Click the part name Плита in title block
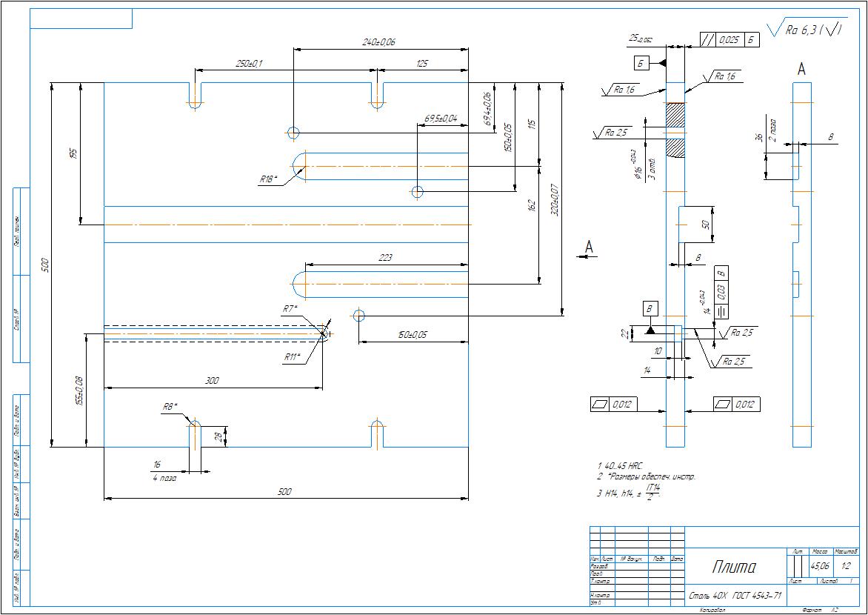Viewport: 868px width, 615px height. tap(734, 568)
